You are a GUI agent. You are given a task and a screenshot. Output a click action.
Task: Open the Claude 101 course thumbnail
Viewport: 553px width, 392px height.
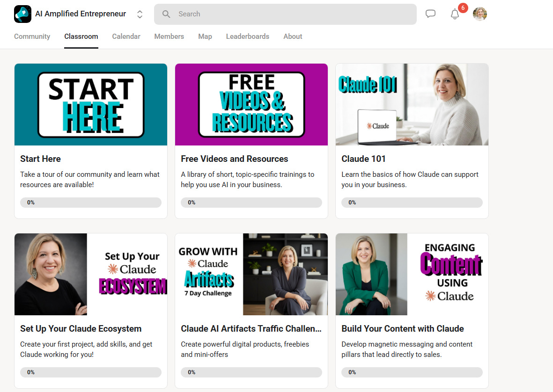click(x=412, y=105)
